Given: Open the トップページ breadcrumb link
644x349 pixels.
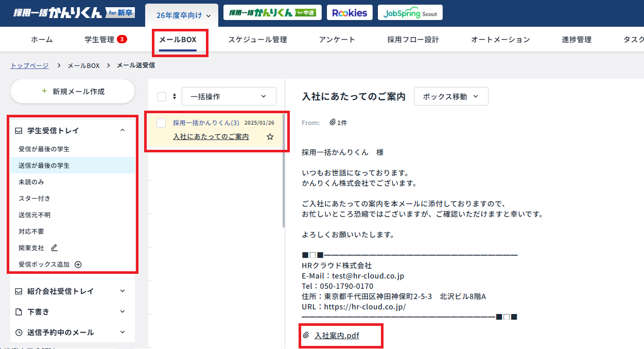Looking at the screenshot, I should coord(29,65).
